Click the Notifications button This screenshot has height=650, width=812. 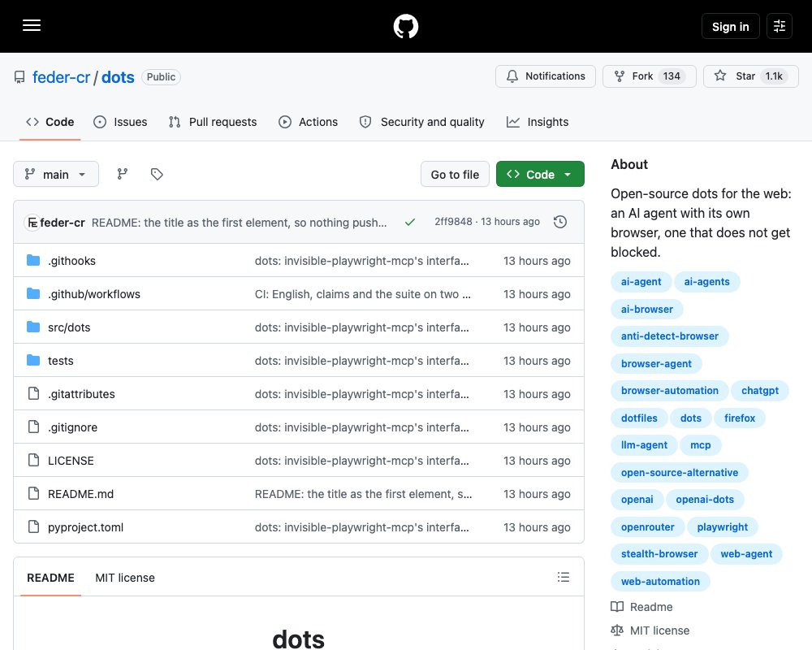click(x=546, y=76)
